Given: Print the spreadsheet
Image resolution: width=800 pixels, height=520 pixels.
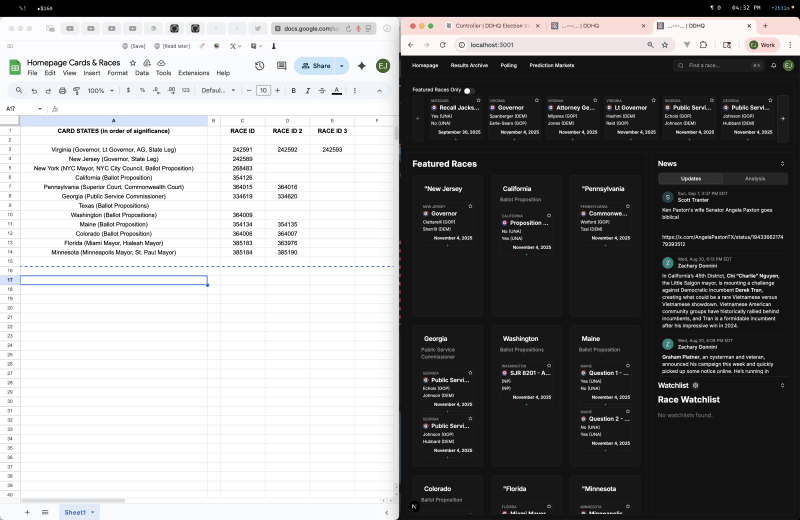Looking at the screenshot, I should tap(62, 91).
